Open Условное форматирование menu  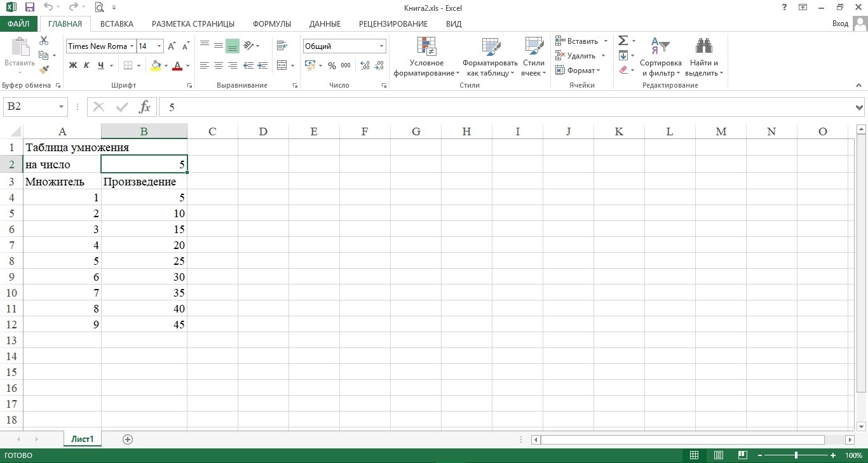point(426,57)
